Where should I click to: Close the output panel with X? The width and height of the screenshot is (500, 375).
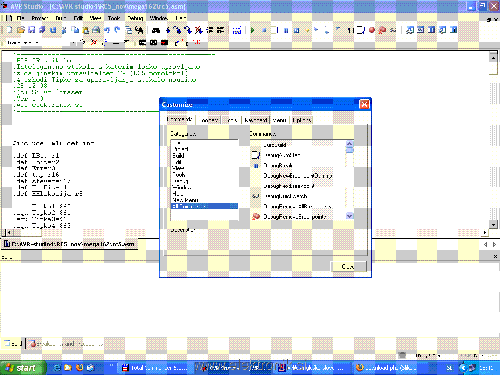pos(495,256)
